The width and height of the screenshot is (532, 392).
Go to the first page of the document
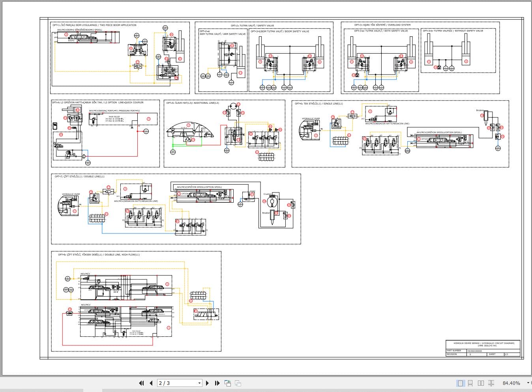pyautogui.click(x=142, y=383)
